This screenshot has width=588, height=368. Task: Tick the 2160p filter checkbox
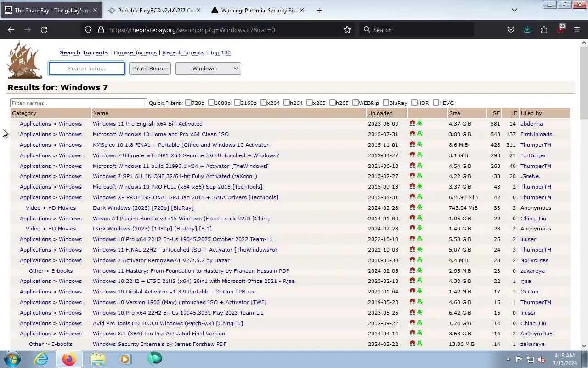[237, 103]
